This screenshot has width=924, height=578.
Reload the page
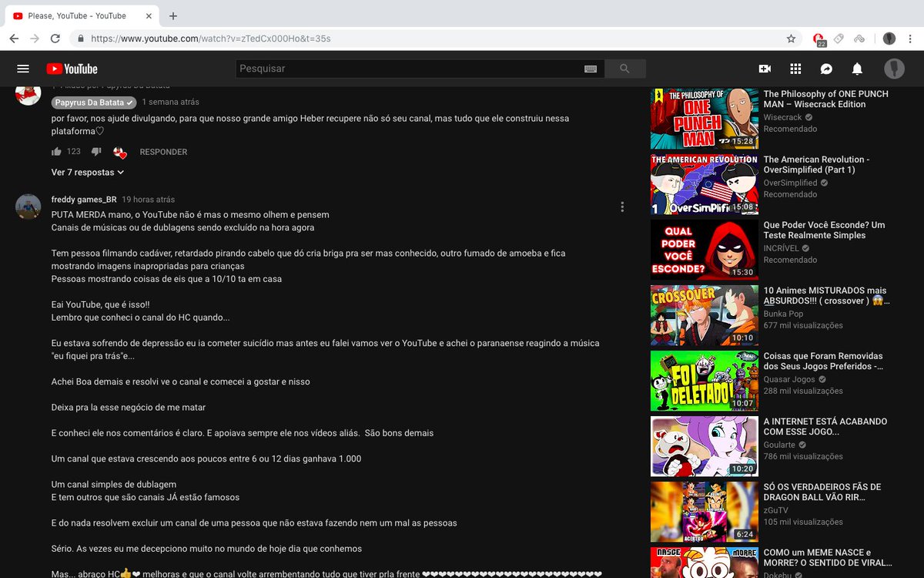(x=55, y=38)
